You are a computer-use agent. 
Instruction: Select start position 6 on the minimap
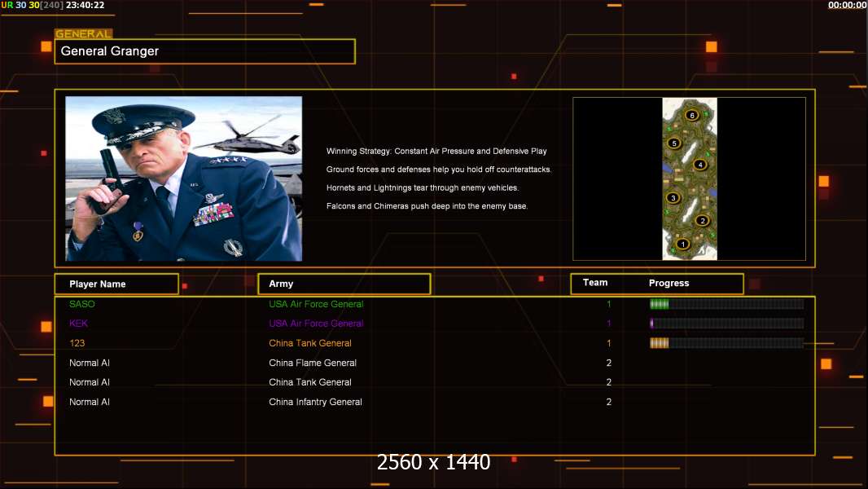coord(692,116)
